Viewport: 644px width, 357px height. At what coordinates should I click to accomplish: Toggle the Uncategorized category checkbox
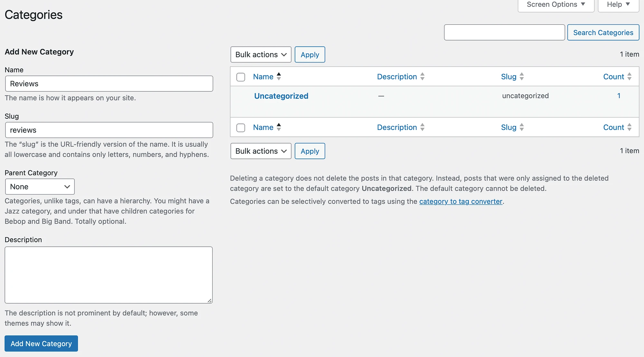pyautogui.click(x=241, y=96)
